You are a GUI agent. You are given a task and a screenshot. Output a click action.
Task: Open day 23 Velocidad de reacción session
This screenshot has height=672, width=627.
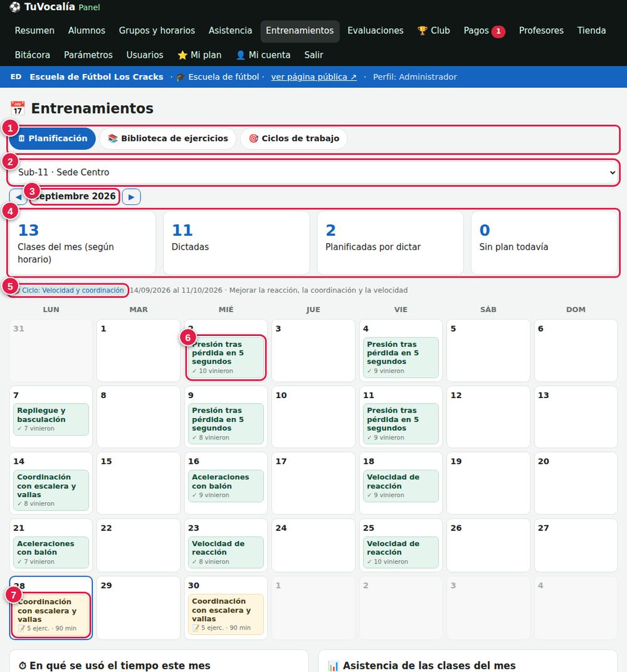click(x=226, y=552)
